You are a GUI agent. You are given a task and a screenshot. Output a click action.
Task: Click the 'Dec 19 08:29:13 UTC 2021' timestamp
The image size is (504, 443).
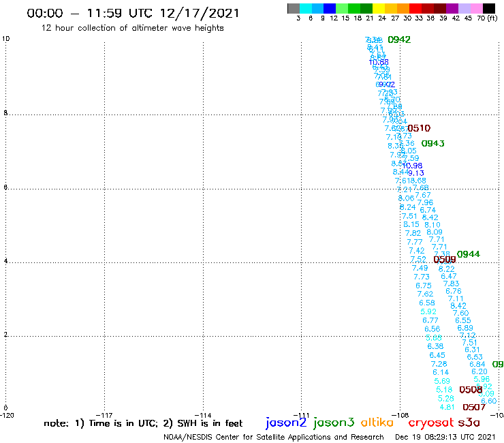click(445, 437)
